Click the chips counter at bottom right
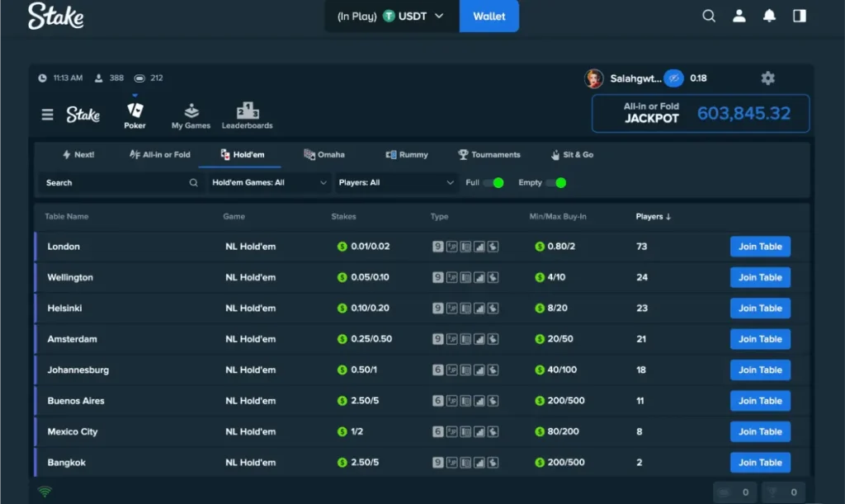This screenshot has height=504, width=845. 734,492
